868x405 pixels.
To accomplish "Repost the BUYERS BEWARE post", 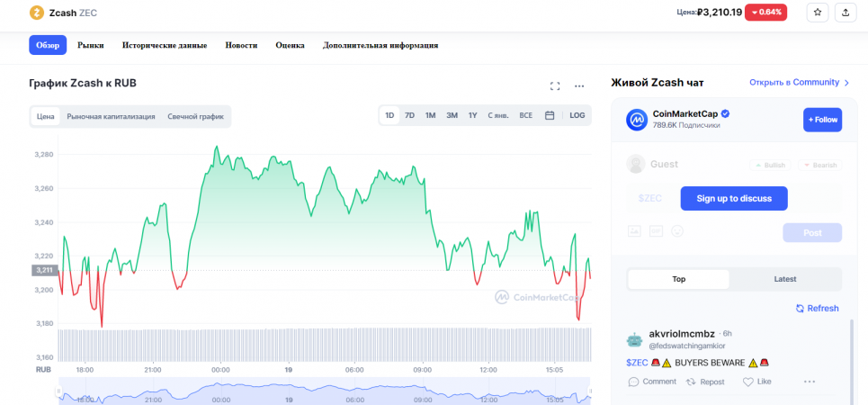I will 704,382.
